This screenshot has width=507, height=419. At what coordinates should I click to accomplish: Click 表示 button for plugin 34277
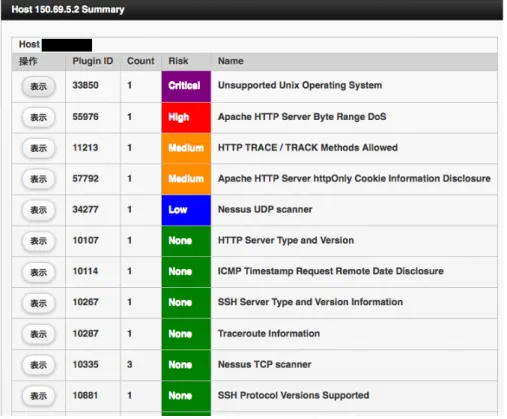pos(38,210)
